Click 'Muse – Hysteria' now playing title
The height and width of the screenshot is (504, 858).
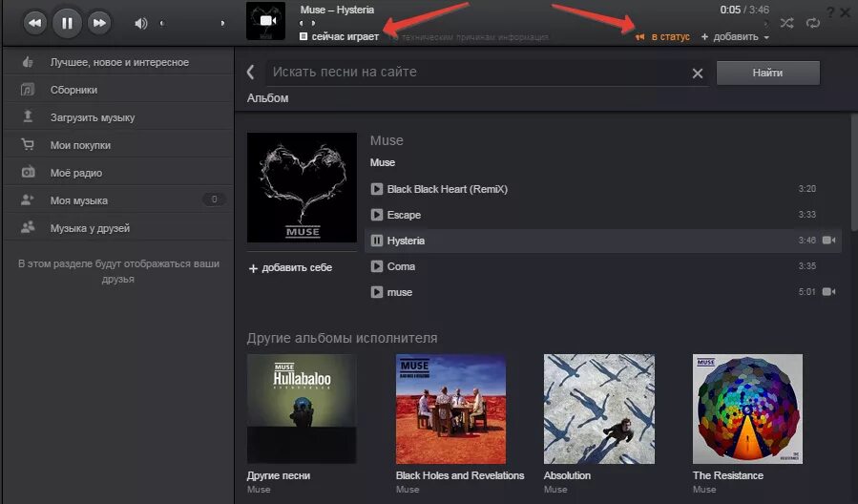pos(337,10)
